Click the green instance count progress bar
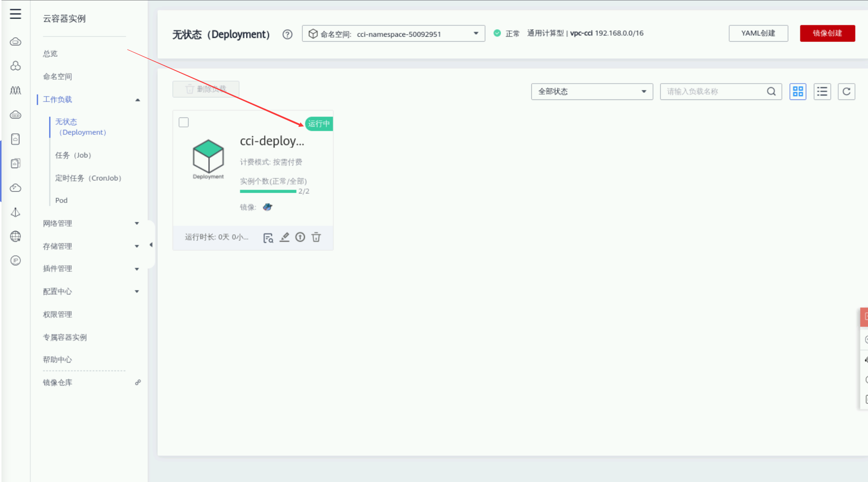The width and height of the screenshot is (868, 482). click(x=268, y=192)
